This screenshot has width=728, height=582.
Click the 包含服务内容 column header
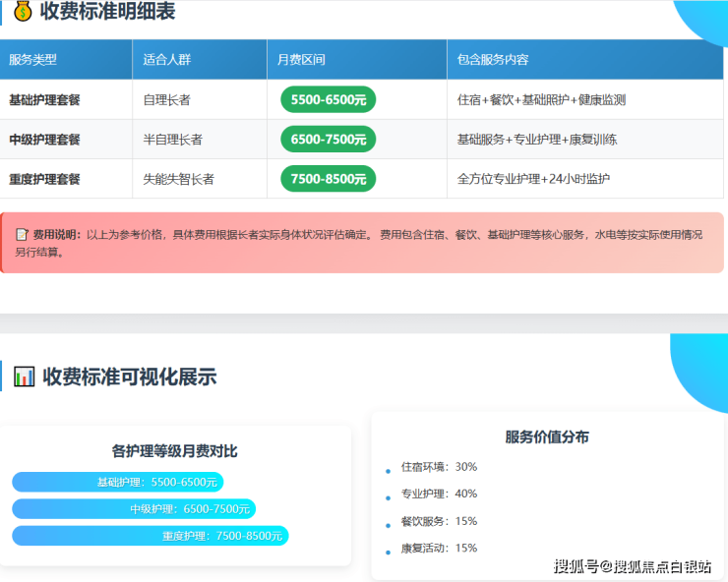493,60
